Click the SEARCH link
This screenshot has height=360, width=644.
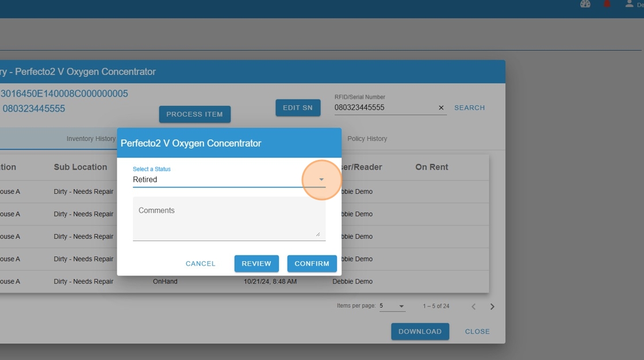tap(469, 108)
